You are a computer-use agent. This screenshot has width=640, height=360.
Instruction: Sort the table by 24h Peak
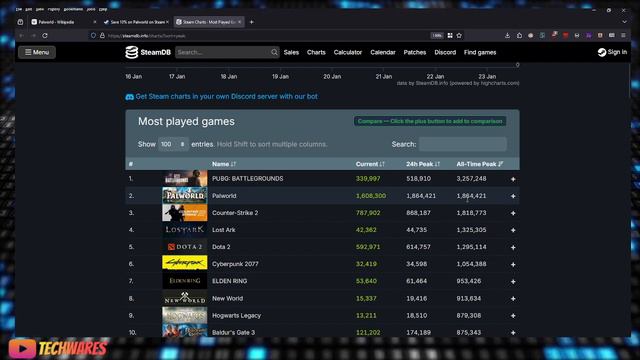423,164
